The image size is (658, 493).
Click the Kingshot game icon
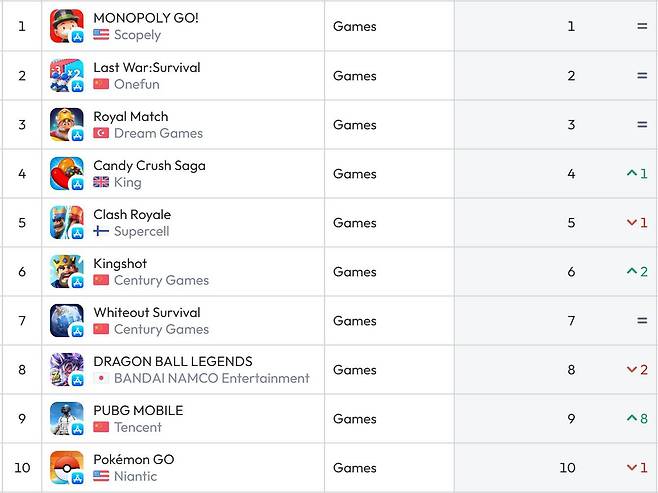(66, 271)
